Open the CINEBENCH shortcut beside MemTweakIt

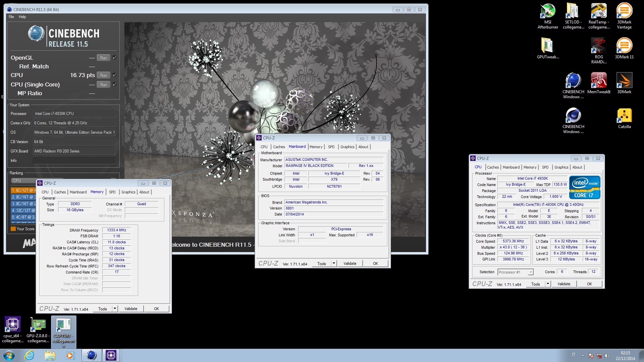(573, 85)
